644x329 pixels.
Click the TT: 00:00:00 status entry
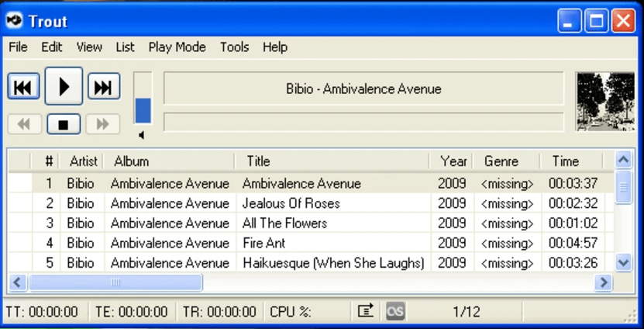pyautogui.click(x=43, y=312)
